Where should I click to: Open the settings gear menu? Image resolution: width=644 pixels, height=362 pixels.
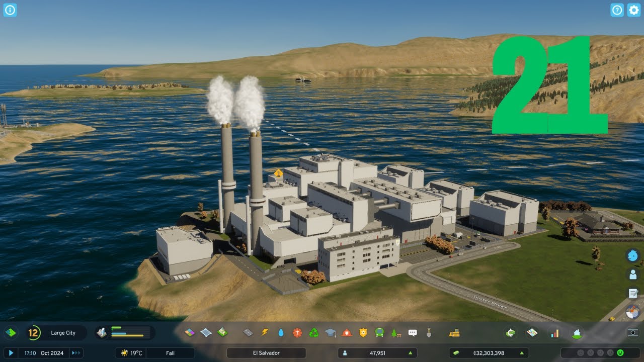tap(634, 10)
